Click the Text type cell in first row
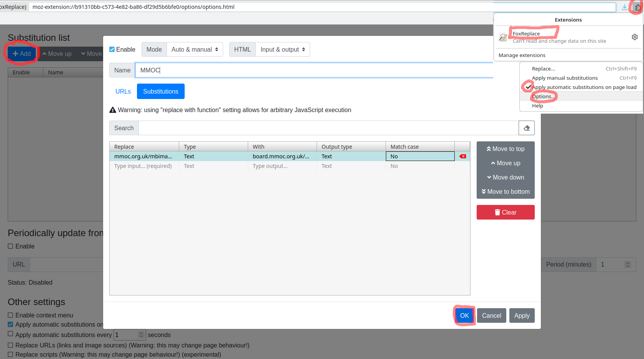Image resolution: width=644 pixels, height=359 pixels. coord(214,156)
